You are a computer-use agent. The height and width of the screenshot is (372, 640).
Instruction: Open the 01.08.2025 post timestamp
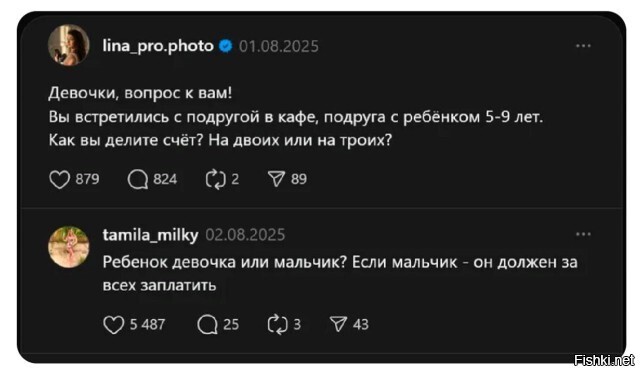point(279,46)
